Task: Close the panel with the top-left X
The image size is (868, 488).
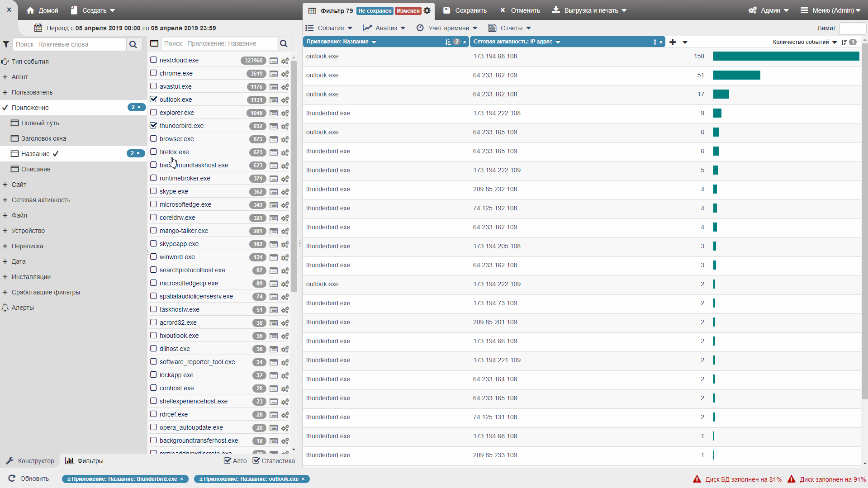Action: (x=9, y=9)
